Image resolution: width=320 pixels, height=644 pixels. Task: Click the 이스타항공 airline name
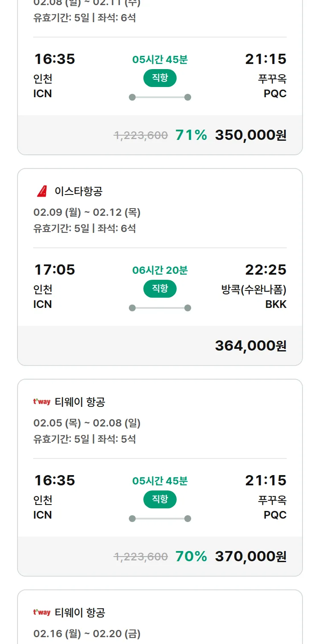pyautogui.click(x=79, y=191)
